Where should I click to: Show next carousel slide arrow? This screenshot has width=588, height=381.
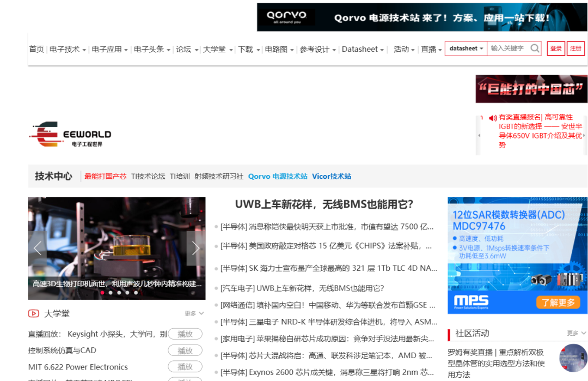tap(196, 248)
